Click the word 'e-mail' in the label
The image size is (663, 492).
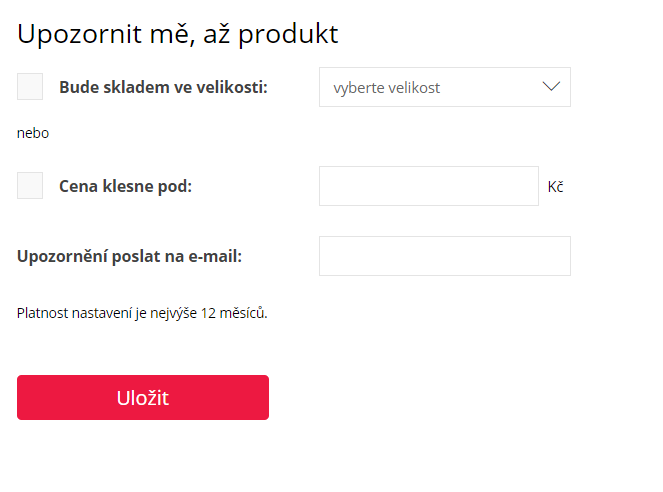tap(213, 256)
